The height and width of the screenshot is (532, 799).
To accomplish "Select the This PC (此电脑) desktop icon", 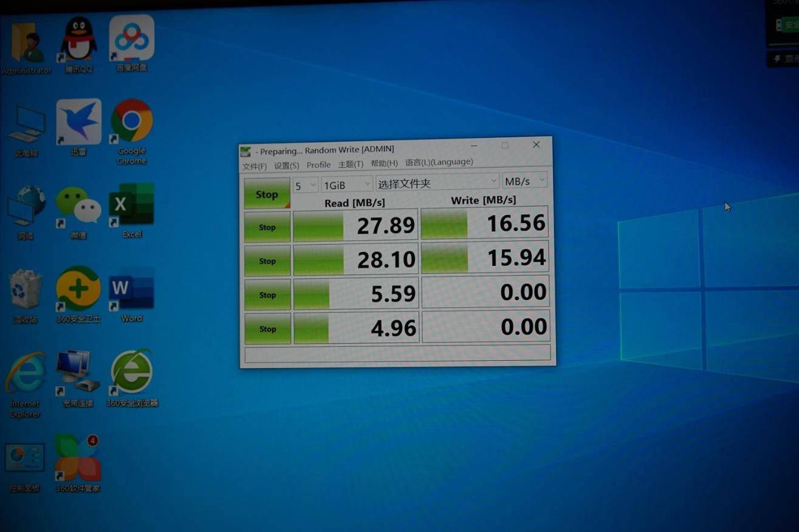I will (x=26, y=131).
